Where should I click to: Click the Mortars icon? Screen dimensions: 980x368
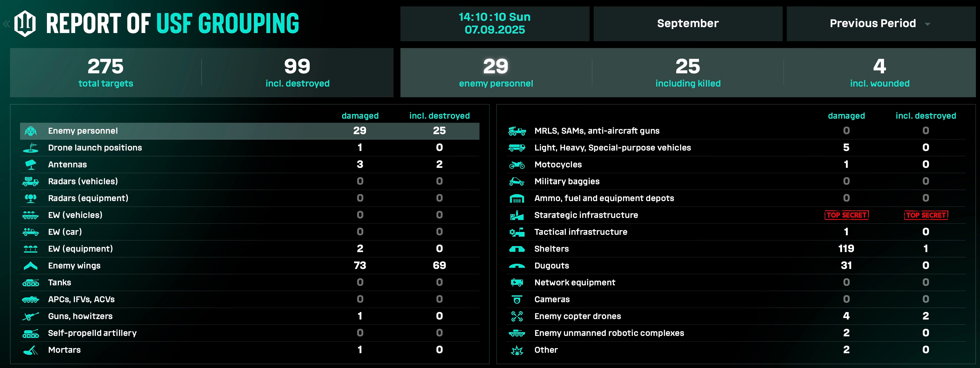(x=31, y=350)
